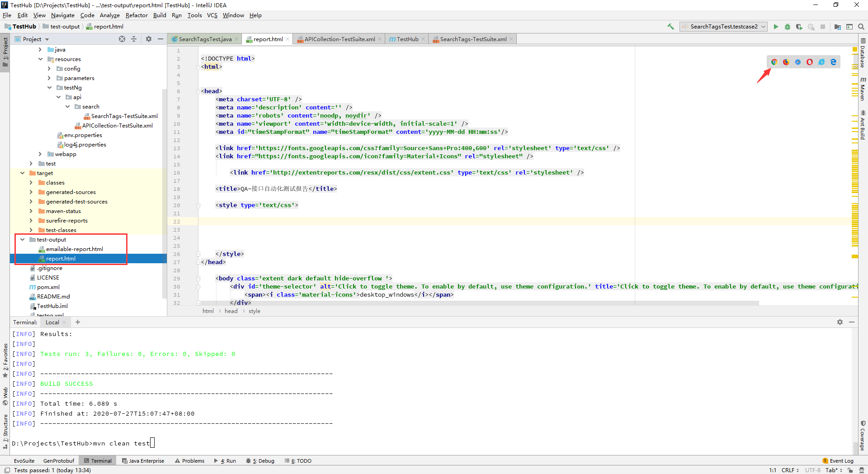868x474 pixels.
Task: Locate current file with the Project crosshair icon
Action: pos(122,39)
